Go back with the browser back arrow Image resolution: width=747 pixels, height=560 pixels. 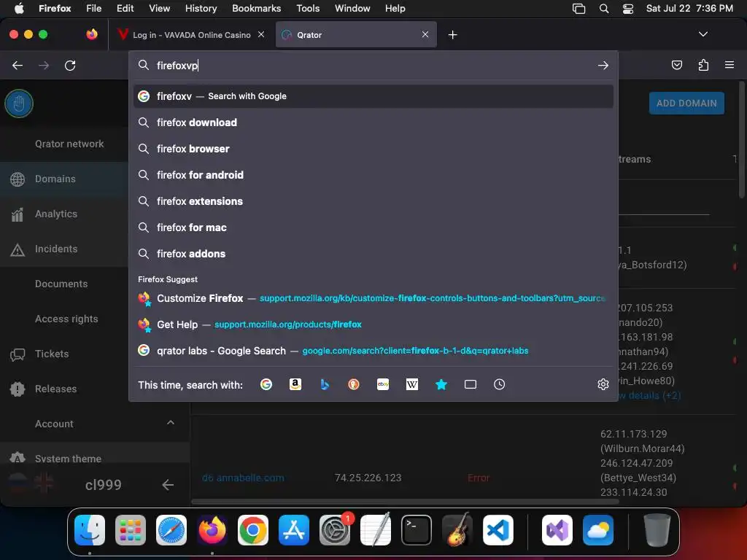pyautogui.click(x=18, y=65)
